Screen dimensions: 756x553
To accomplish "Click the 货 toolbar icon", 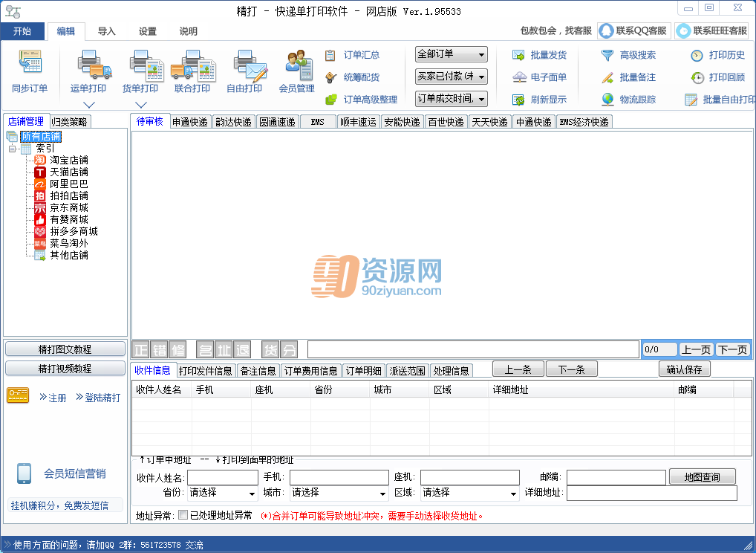I will pos(270,349).
